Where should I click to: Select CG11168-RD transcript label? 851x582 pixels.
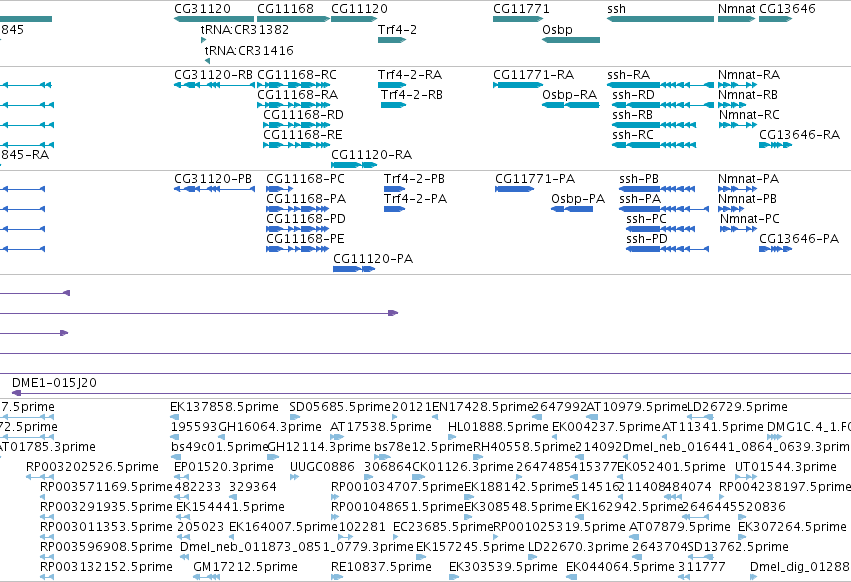tap(303, 115)
